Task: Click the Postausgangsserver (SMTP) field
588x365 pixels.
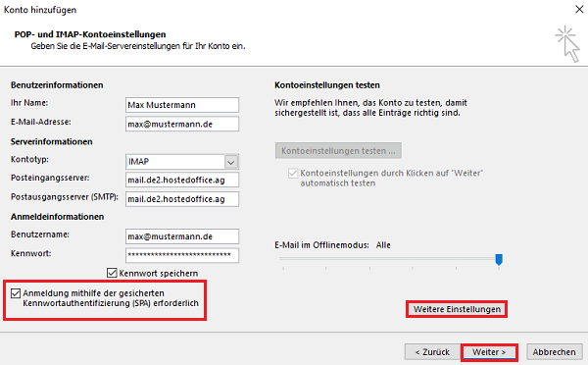Action: click(x=182, y=199)
